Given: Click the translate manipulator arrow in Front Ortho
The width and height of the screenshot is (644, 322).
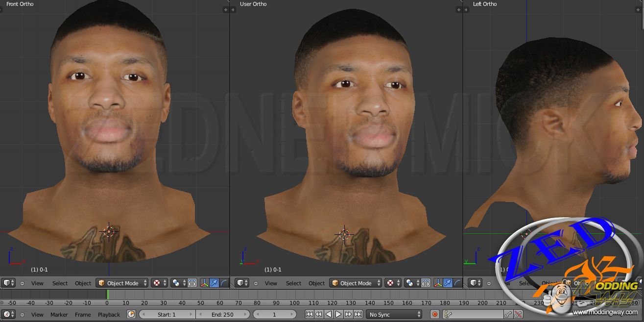Looking at the screenshot, I should [214, 283].
